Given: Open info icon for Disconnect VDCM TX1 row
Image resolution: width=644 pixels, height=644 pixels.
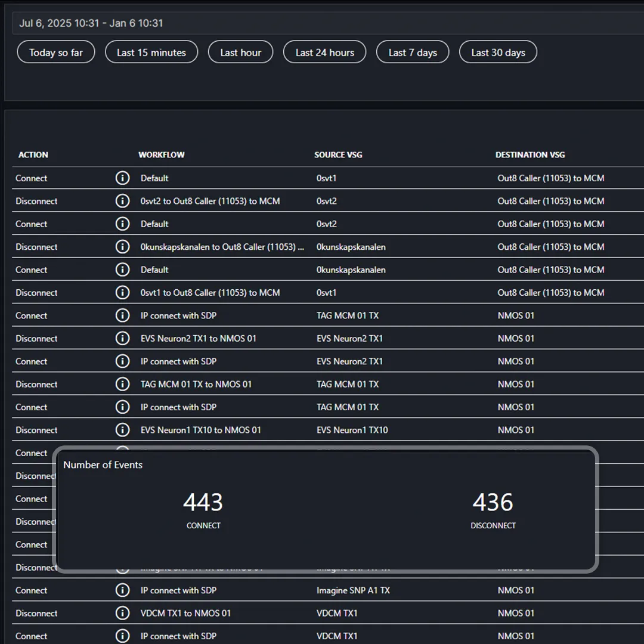Looking at the screenshot, I should click(122, 613).
